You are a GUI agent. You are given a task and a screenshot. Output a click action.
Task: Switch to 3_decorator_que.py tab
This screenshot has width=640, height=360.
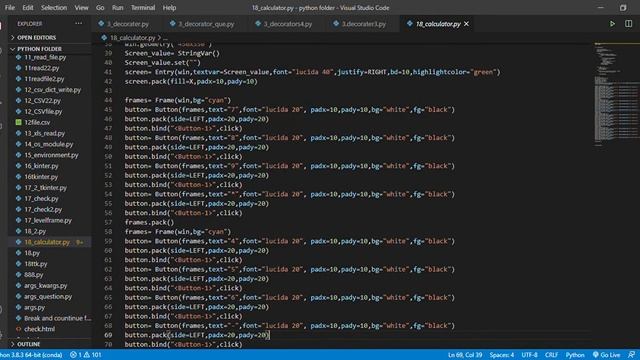click(x=206, y=24)
